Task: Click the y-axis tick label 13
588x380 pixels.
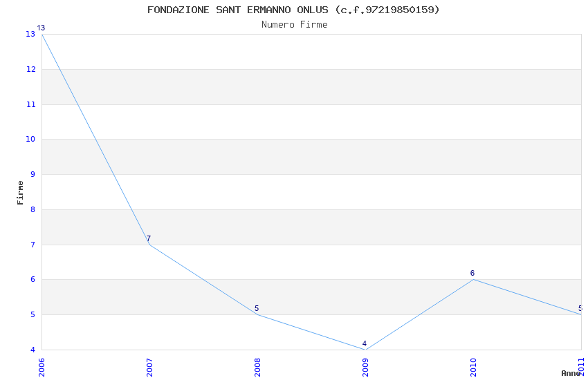Action: pos(30,34)
